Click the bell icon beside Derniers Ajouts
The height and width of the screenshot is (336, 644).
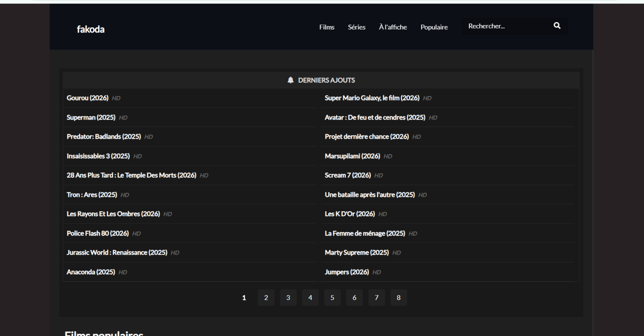click(290, 80)
